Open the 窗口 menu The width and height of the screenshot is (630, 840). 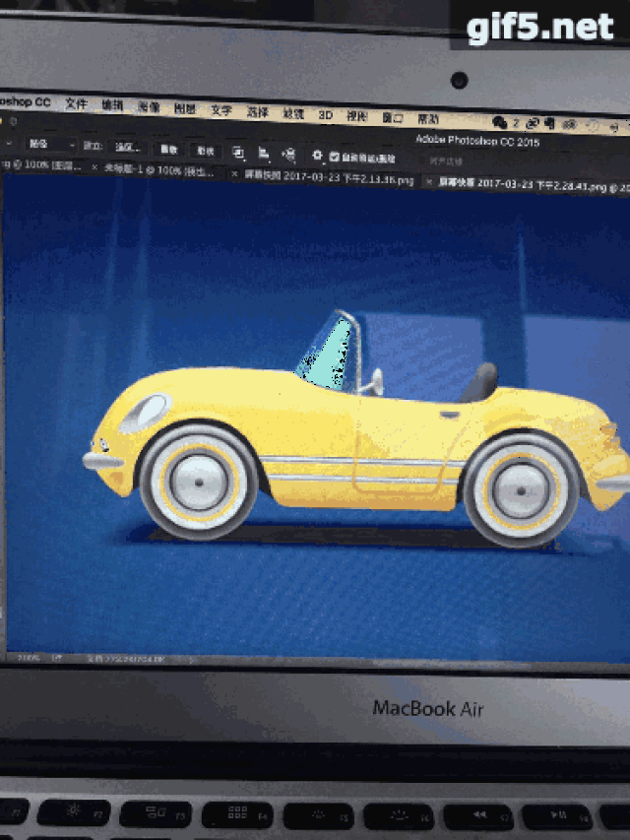[392, 117]
